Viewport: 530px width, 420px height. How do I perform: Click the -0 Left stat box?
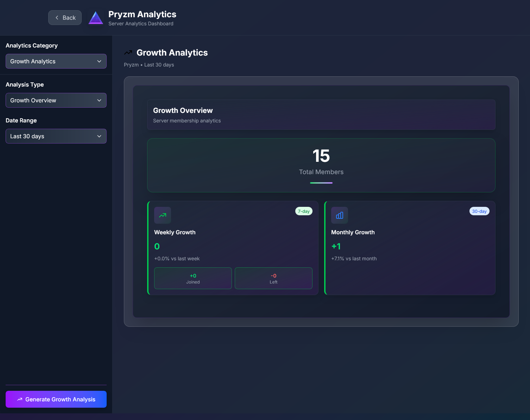[273, 278]
